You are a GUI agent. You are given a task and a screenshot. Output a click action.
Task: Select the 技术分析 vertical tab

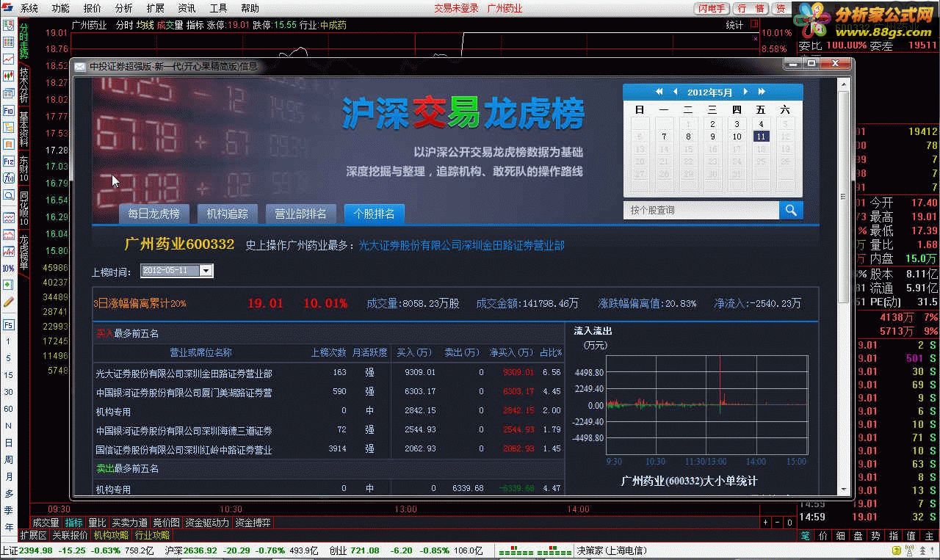(x=23, y=85)
